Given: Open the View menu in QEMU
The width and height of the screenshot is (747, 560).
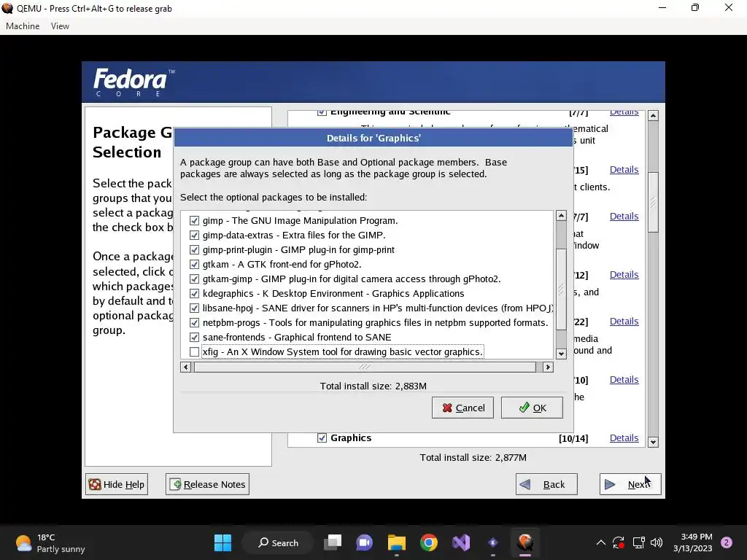Looking at the screenshot, I should point(60,26).
